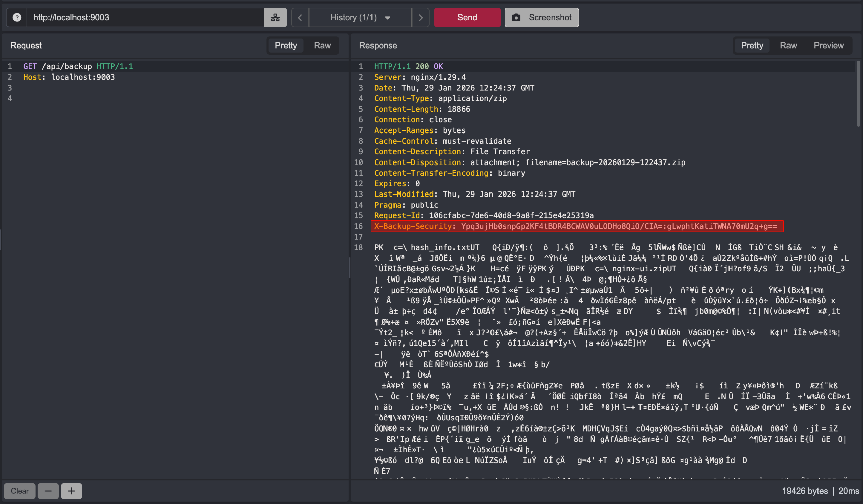Click the Clear button
863x504 pixels.
[20, 491]
